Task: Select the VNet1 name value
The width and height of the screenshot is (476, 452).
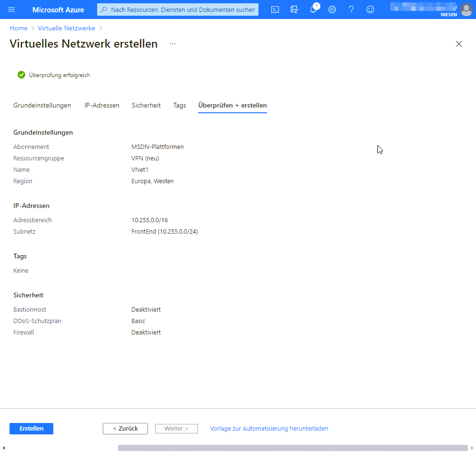Action: coord(139,169)
